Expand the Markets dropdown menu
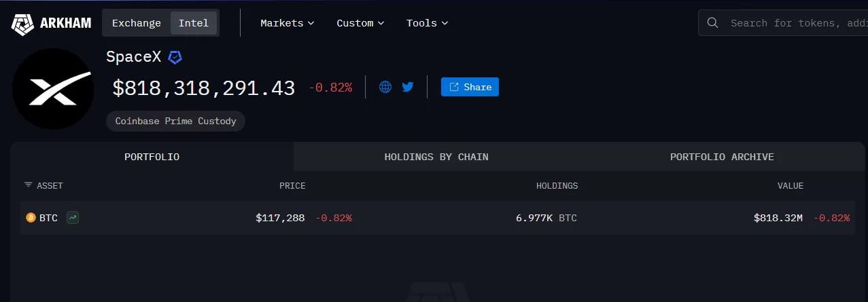 coord(287,23)
